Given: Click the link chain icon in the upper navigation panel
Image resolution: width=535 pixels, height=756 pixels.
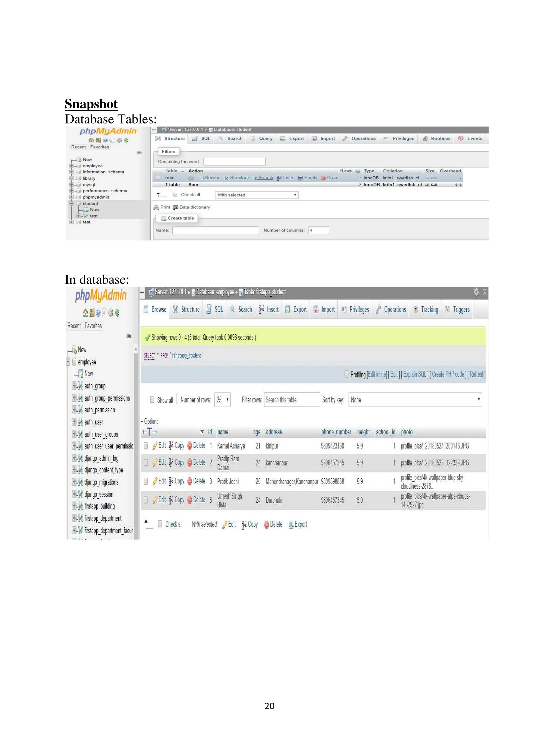Looking at the screenshot, I should coord(139,152).
